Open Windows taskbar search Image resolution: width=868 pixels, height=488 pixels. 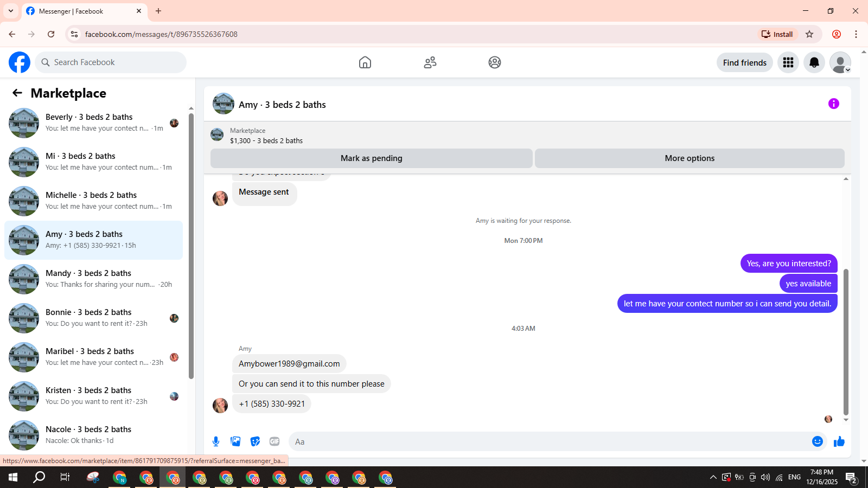click(39, 477)
